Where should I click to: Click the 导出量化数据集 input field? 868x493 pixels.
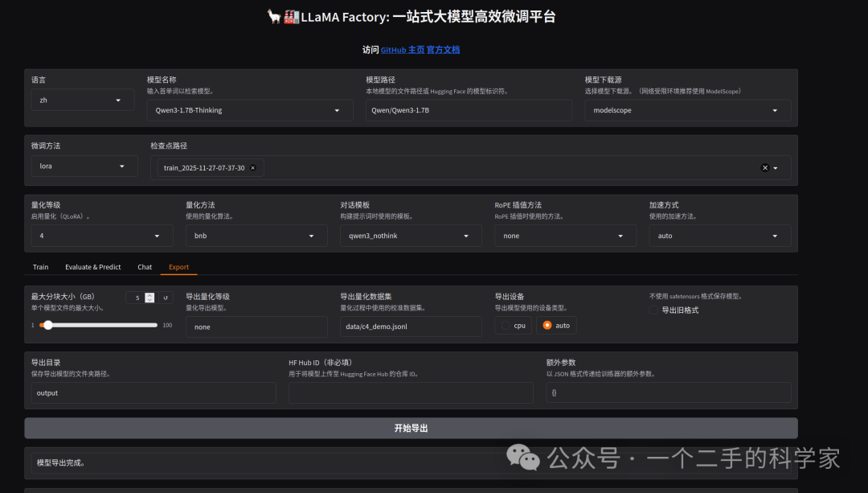point(411,327)
